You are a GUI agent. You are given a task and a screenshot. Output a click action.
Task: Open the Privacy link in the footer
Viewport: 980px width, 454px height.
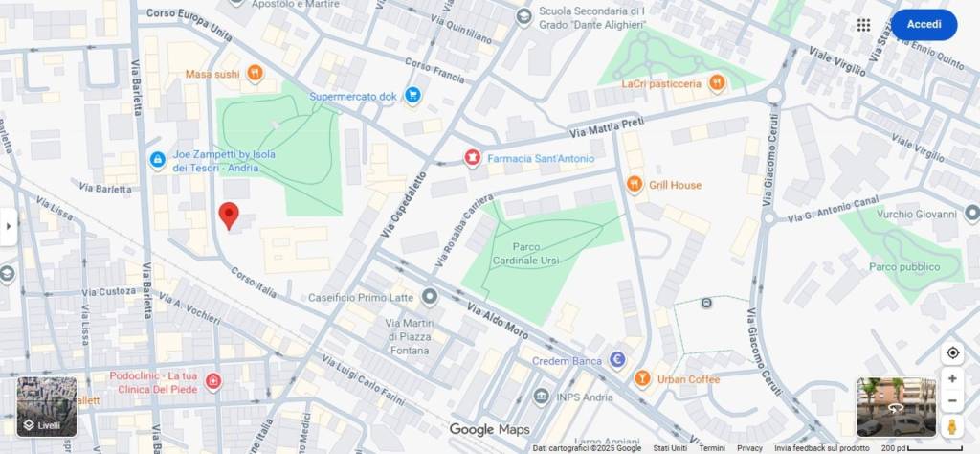[x=749, y=448]
